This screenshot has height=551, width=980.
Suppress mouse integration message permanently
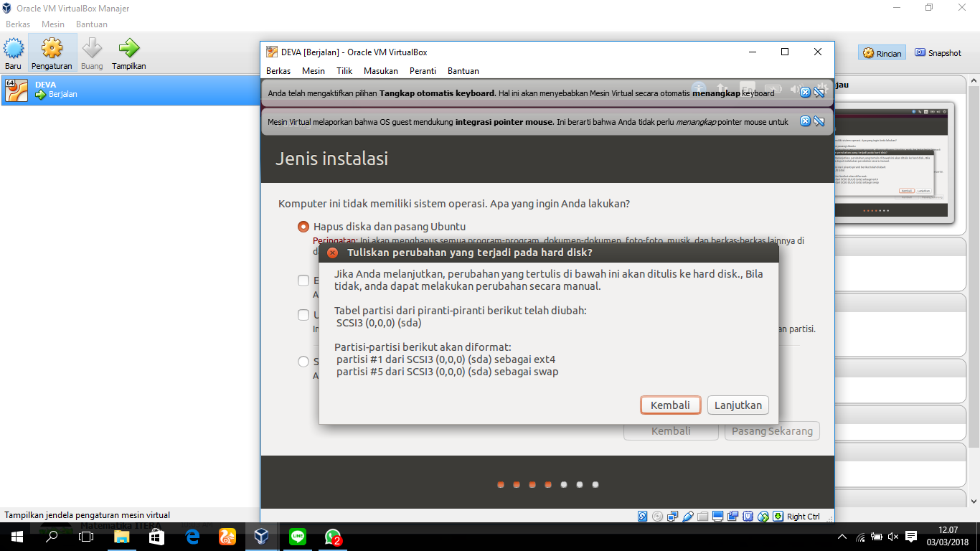(x=819, y=121)
